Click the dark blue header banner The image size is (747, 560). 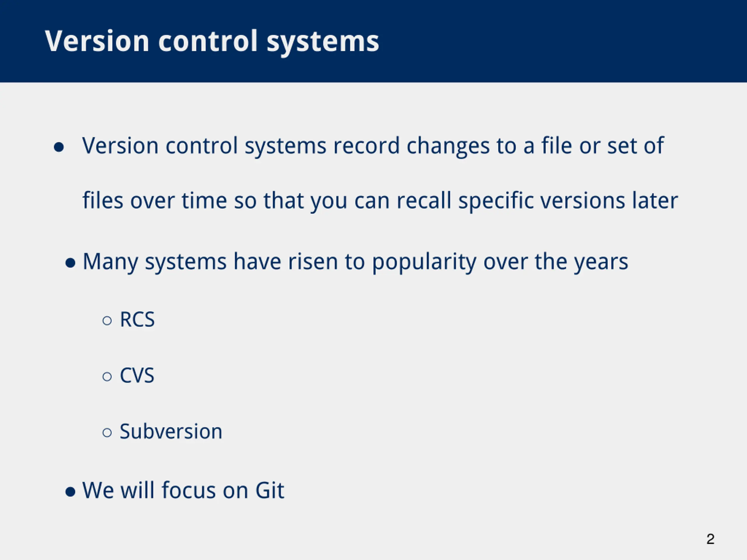373,41
